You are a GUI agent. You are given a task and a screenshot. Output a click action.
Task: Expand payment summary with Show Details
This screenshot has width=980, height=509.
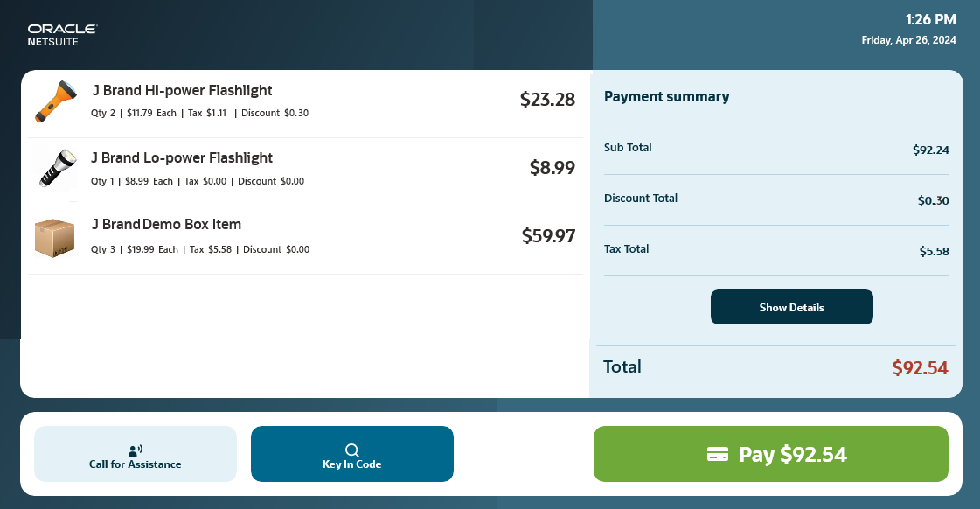click(792, 307)
